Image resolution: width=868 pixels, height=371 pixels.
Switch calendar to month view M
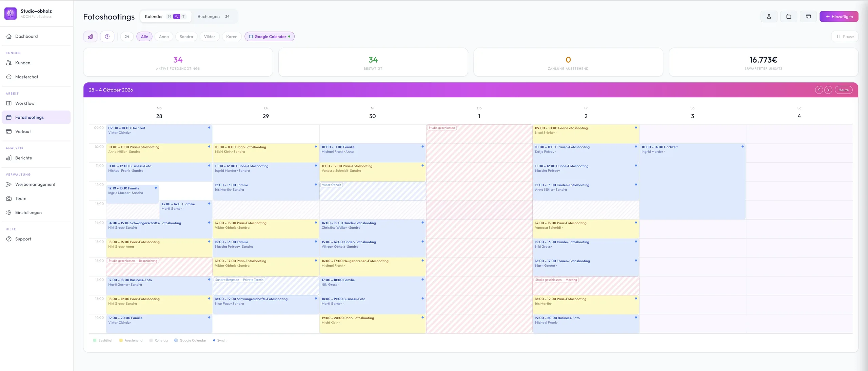pyautogui.click(x=170, y=17)
